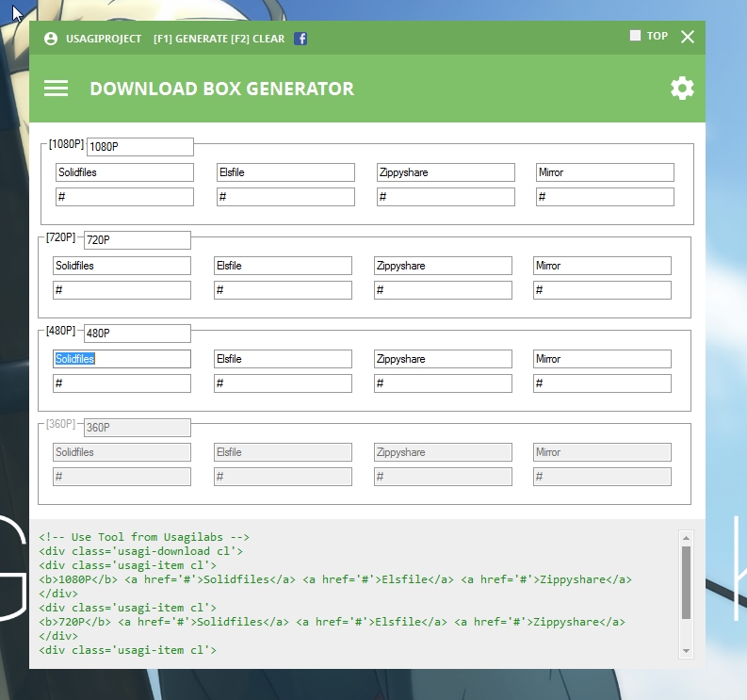Click the Elsfile URL field under 1080P
Screen dimensions: 747x700
(285, 197)
